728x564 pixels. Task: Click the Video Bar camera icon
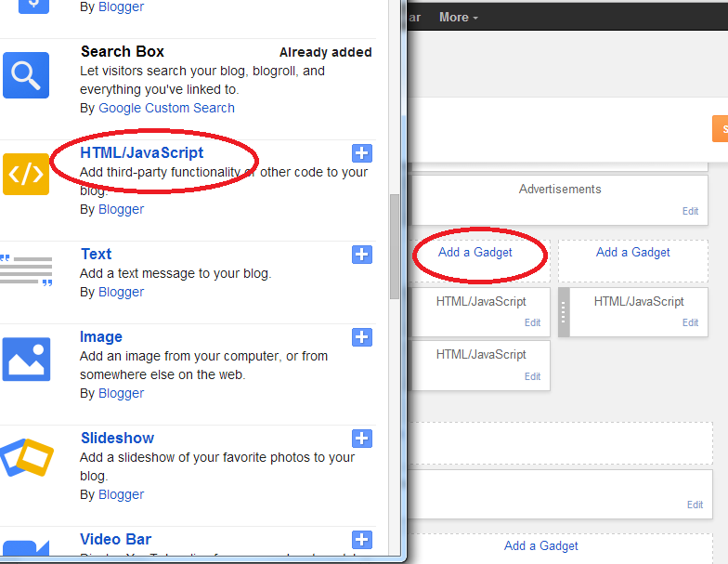[26, 548]
